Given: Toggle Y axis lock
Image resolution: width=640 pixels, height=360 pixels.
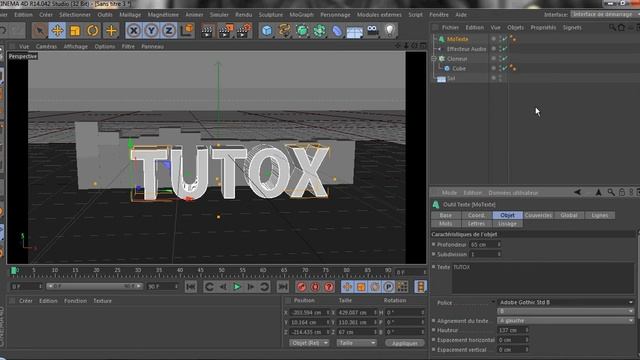Looking at the screenshot, I should (x=151, y=31).
